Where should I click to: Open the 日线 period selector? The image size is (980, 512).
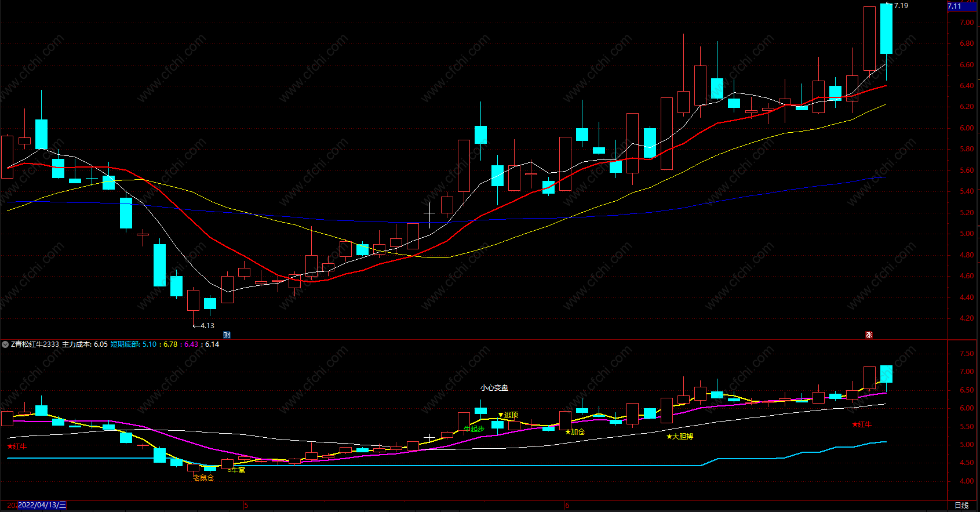pyautogui.click(x=961, y=506)
